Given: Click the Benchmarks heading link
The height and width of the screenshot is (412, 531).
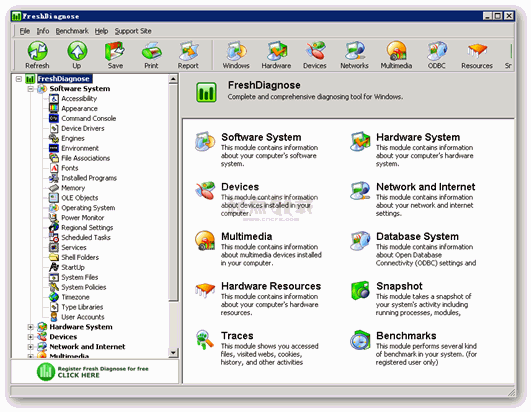Looking at the screenshot, I should point(406,335).
